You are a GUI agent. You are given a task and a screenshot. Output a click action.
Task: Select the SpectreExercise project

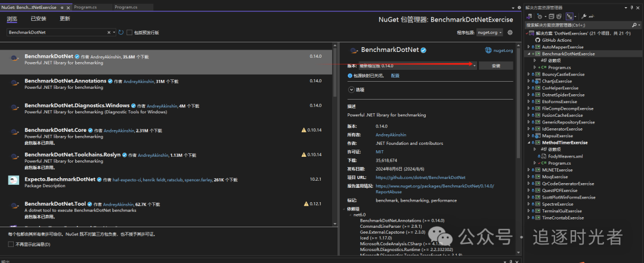[558, 204]
